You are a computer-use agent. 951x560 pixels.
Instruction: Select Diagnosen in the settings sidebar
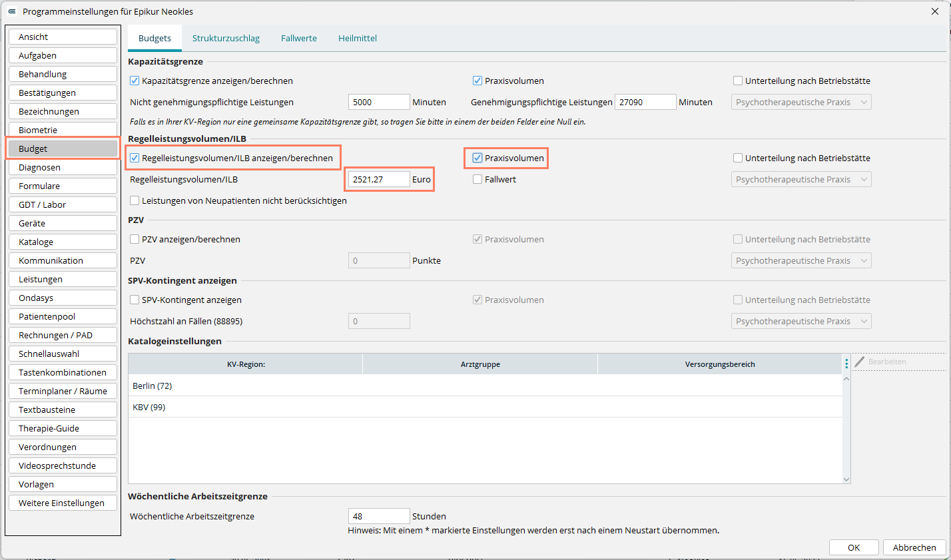(x=63, y=167)
